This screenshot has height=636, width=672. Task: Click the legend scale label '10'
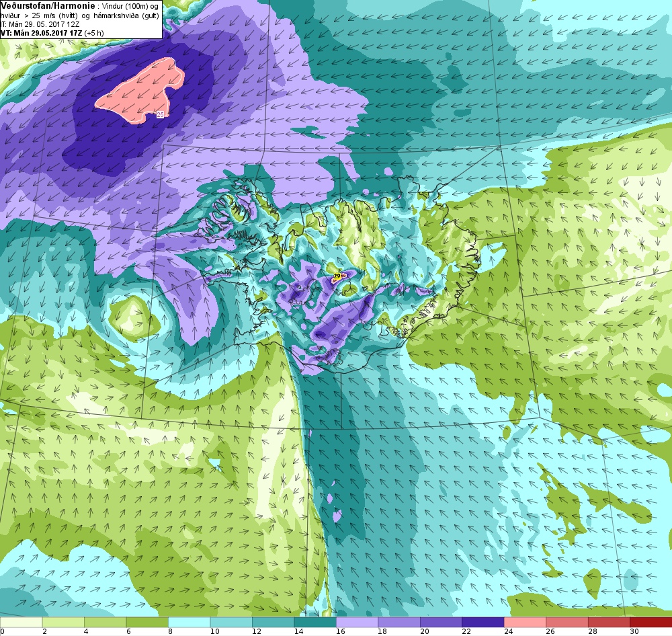[x=215, y=631]
